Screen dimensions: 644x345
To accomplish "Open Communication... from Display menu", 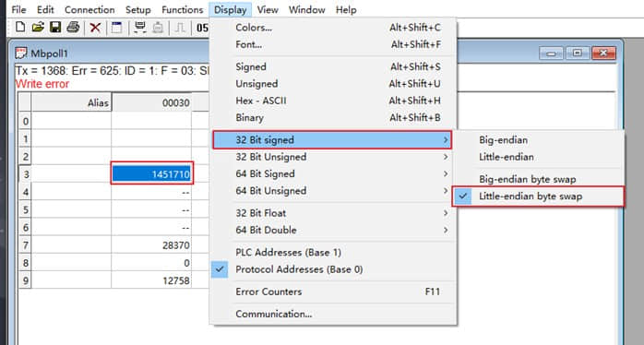I will pyautogui.click(x=333, y=314).
